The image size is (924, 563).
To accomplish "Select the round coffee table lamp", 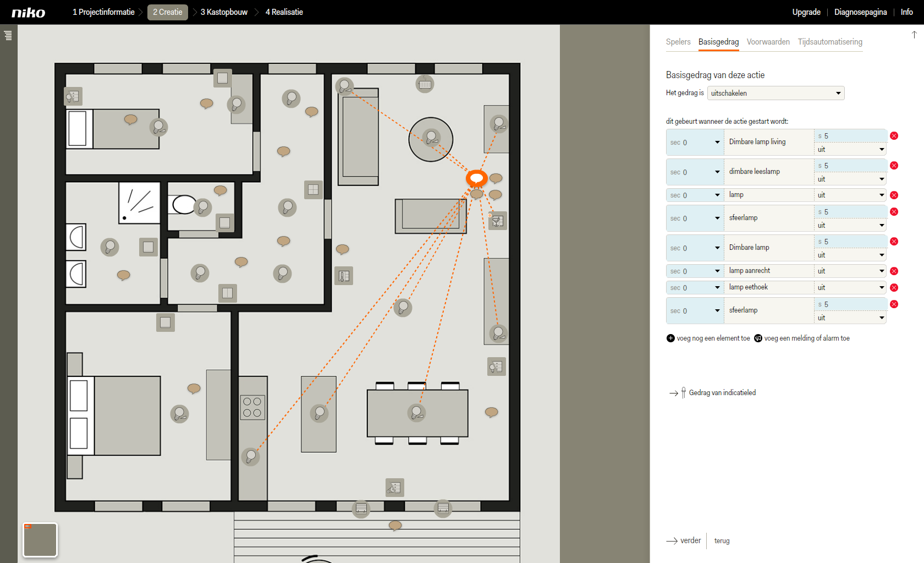I will 431,138.
